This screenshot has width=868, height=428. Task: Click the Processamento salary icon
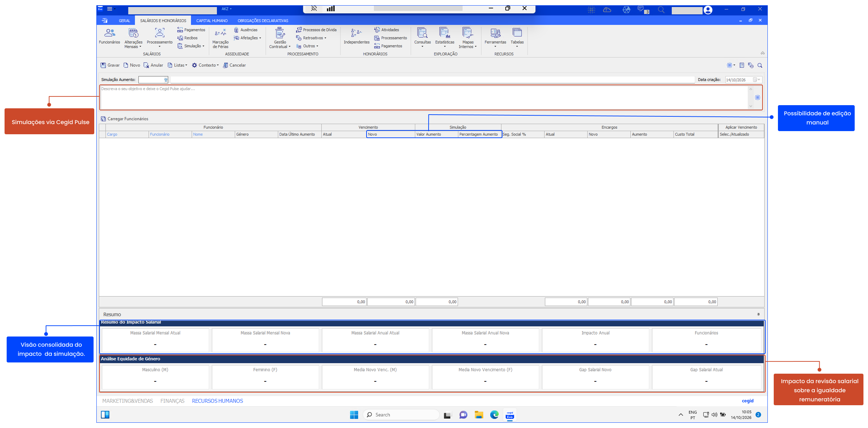(159, 38)
